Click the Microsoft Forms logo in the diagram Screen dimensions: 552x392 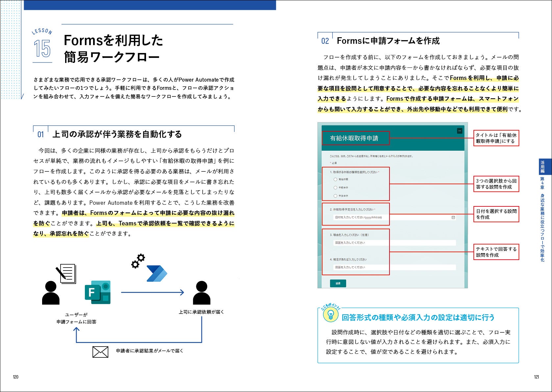coord(98,292)
